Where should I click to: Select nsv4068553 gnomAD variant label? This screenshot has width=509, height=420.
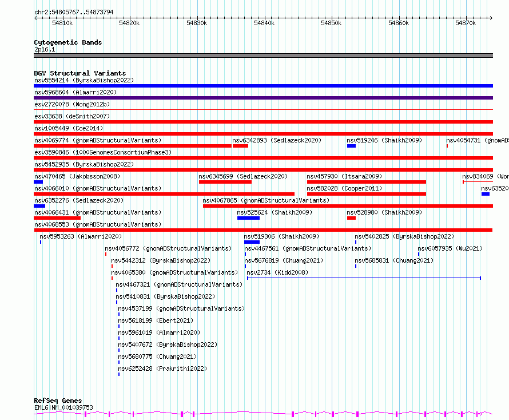98,224
